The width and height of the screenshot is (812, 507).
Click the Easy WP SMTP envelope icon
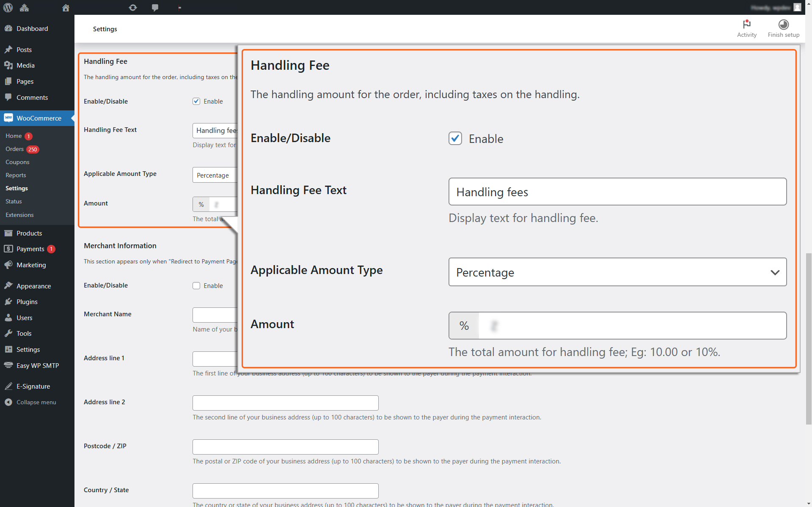(8, 365)
